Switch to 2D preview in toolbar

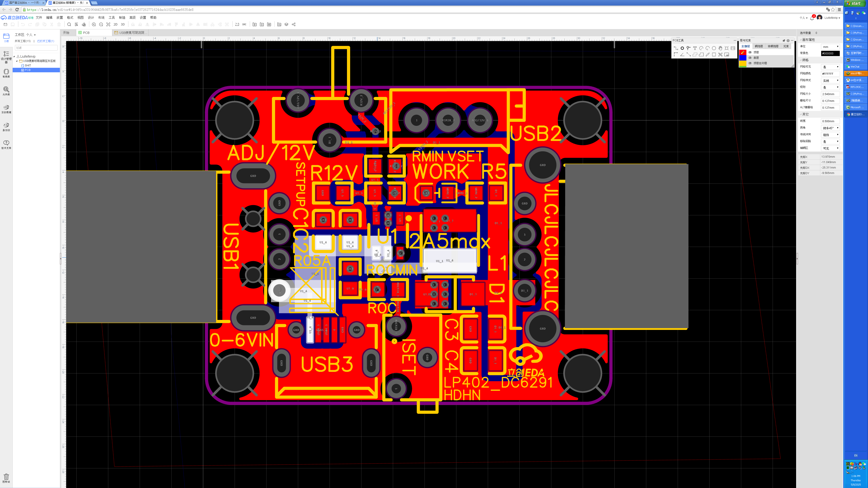116,25
